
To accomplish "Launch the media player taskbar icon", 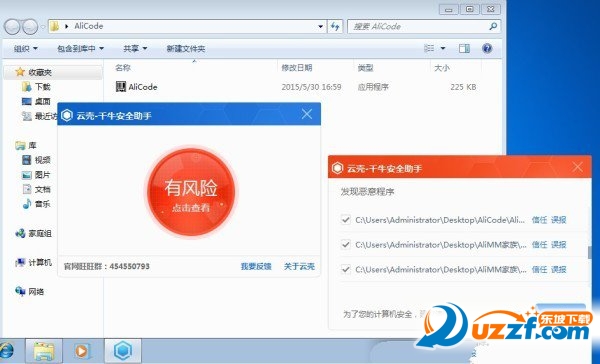I will click(82, 351).
